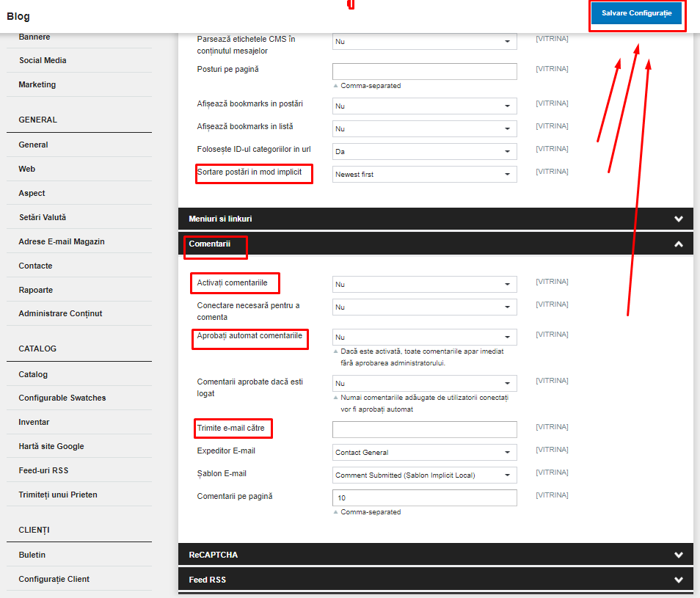This screenshot has height=598, width=700.
Task: Select Aspect in the sidebar
Action: tap(32, 193)
